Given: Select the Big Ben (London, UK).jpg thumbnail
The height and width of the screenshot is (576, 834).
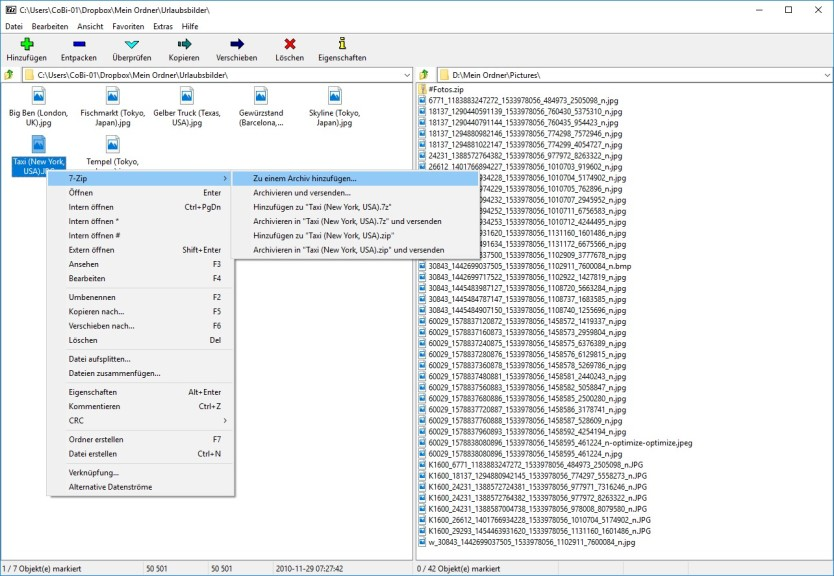Looking at the screenshot, I should [37, 98].
